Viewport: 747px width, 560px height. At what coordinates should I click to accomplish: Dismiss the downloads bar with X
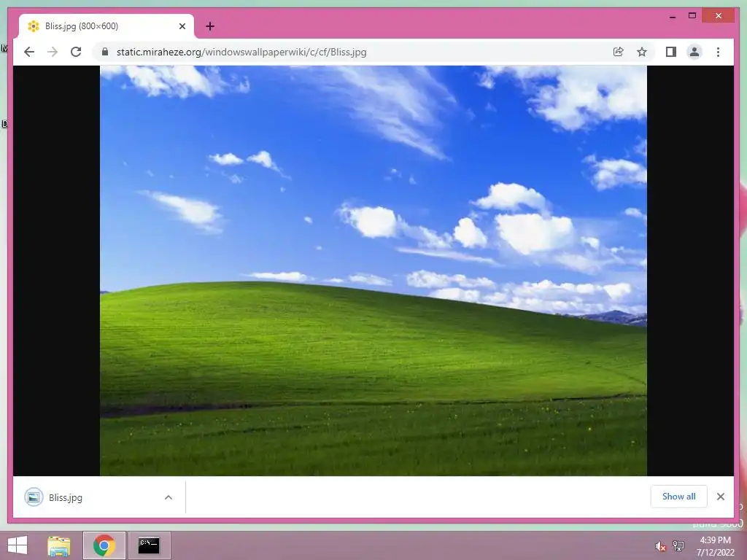point(720,497)
